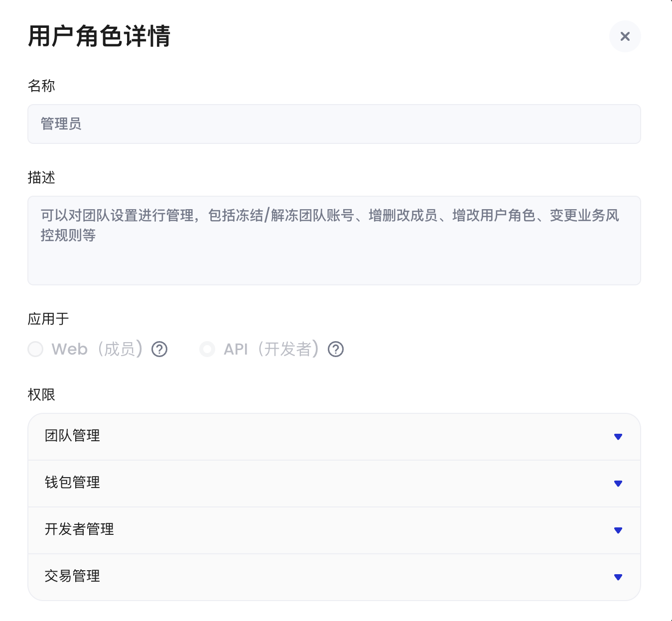This screenshot has height=621, width=672.
Task: Click the X icon in the top right
Action: 625,36
